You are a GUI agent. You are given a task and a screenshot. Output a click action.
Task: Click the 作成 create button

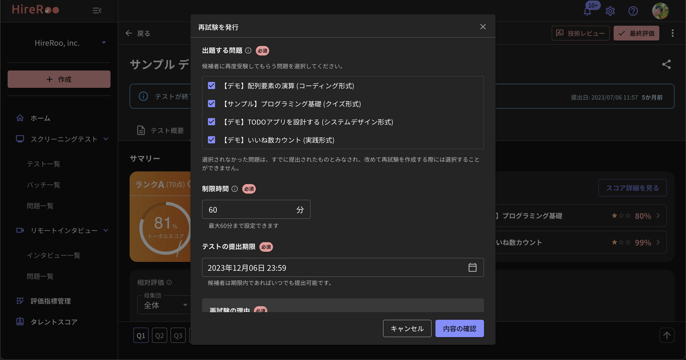click(x=59, y=79)
